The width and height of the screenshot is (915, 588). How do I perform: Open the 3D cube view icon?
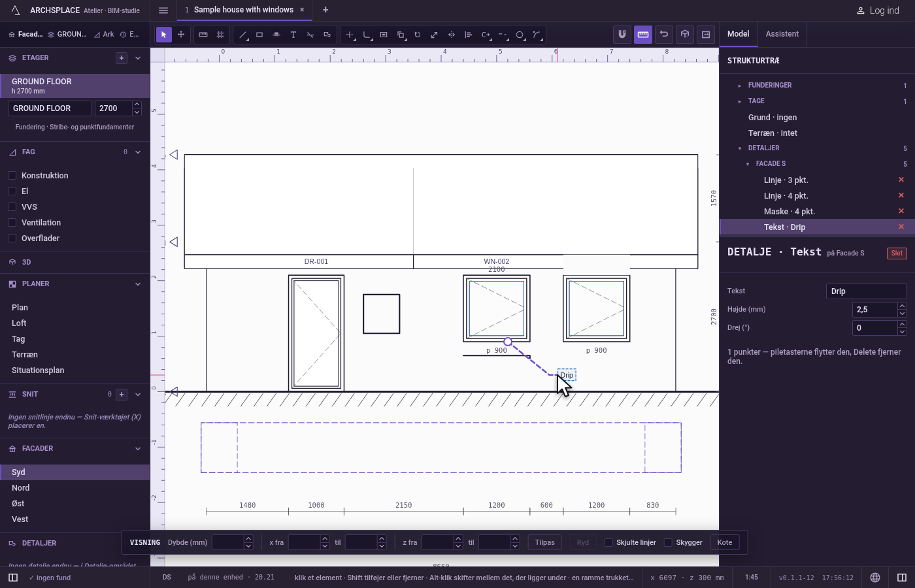(685, 35)
